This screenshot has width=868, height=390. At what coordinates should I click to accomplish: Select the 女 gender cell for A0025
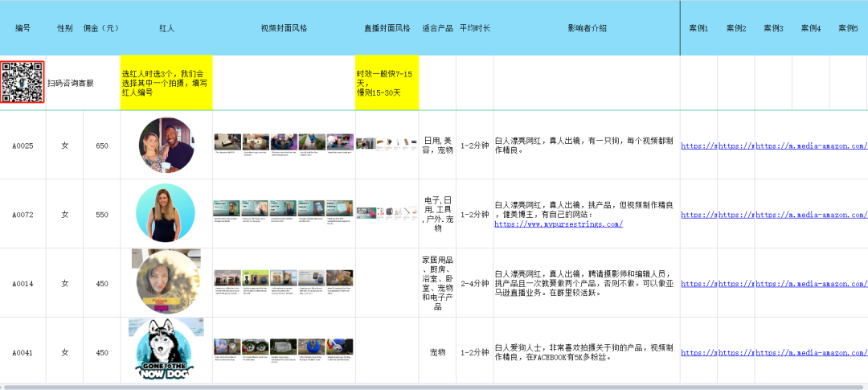65,146
